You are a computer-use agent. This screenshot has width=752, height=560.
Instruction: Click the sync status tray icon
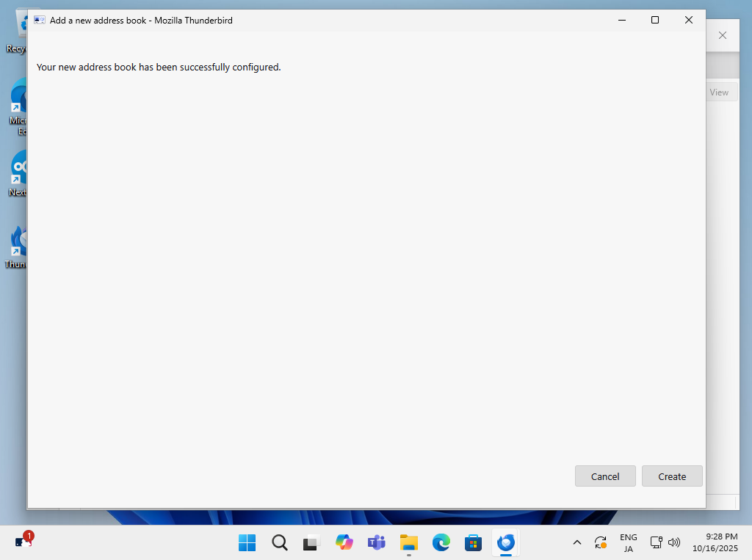(601, 543)
